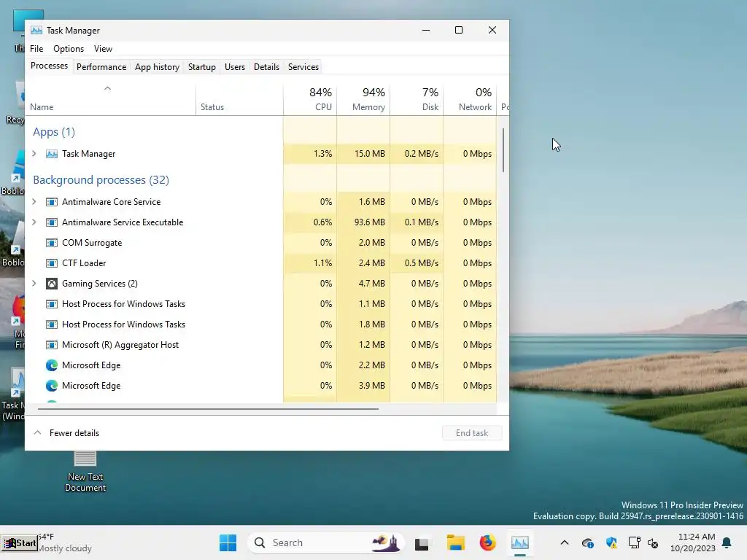Image resolution: width=747 pixels, height=560 pixels.
Task: Click the classic Start button at taskbar left
Action: (x=20, y=542)
